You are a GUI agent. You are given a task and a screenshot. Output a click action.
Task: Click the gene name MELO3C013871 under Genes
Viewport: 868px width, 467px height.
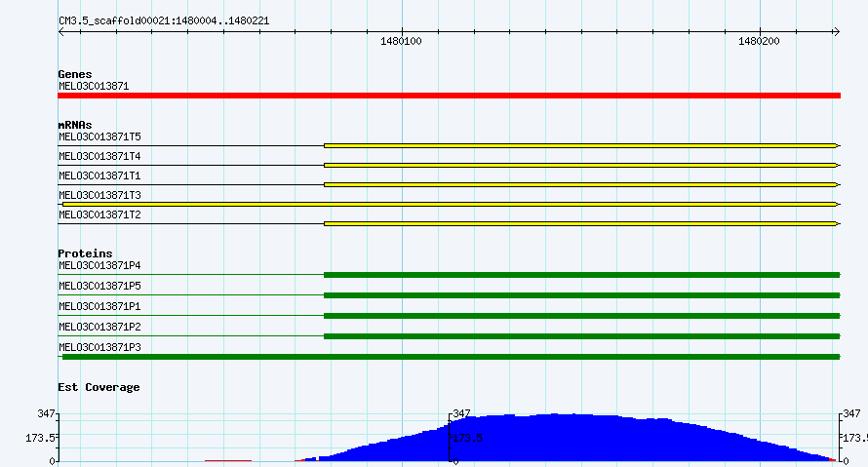94,87
